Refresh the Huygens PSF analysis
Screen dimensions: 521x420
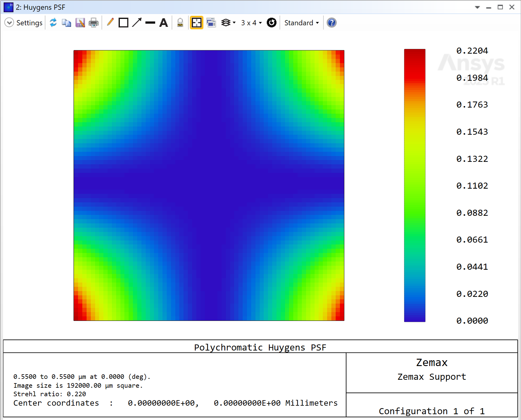[53, 23]
